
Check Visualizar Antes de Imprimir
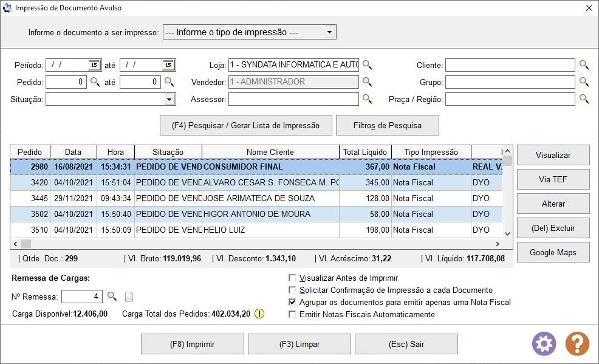292,278
